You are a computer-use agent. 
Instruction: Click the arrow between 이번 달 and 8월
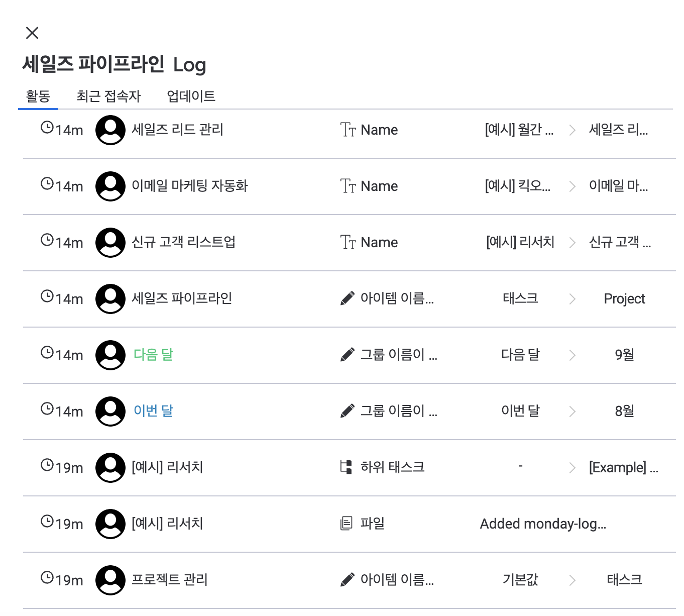click(572, 412)
